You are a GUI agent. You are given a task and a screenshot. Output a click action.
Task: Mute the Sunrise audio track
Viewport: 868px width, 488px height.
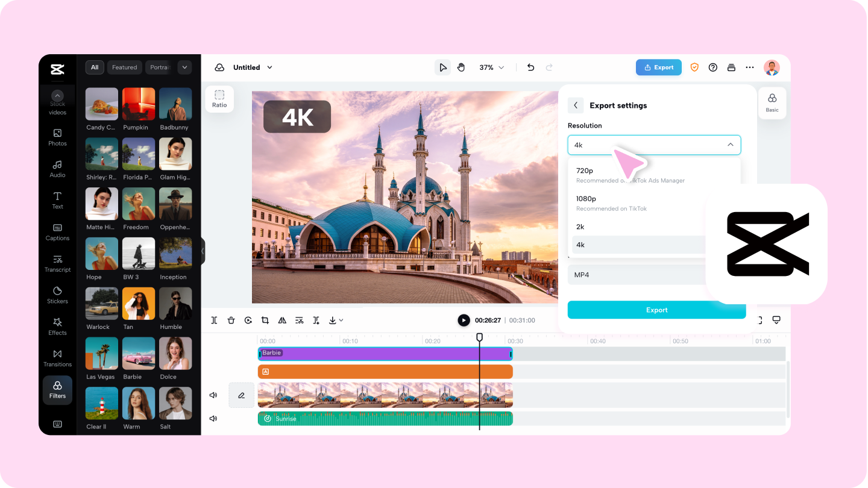pyautogui.click(x=213, y=418)
